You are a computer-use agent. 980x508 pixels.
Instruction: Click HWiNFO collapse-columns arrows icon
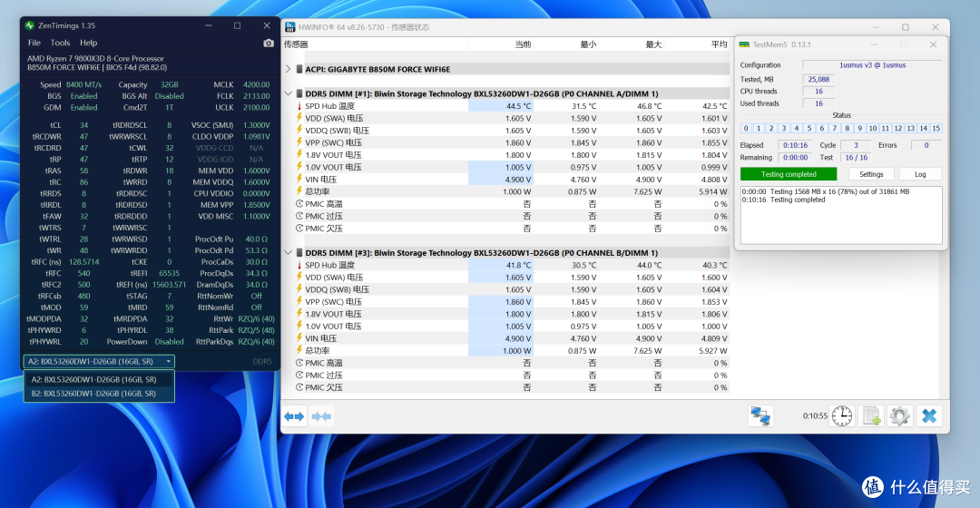[321, 416]
